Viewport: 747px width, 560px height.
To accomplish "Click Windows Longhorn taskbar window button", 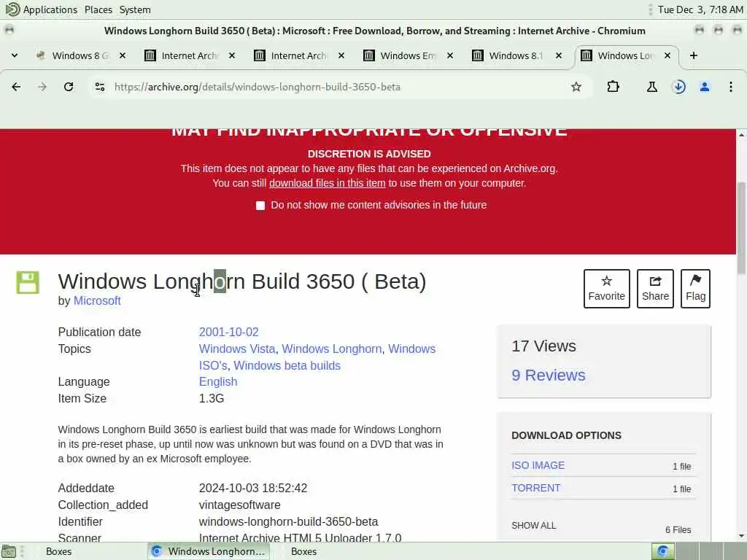I will coord(208,551).
